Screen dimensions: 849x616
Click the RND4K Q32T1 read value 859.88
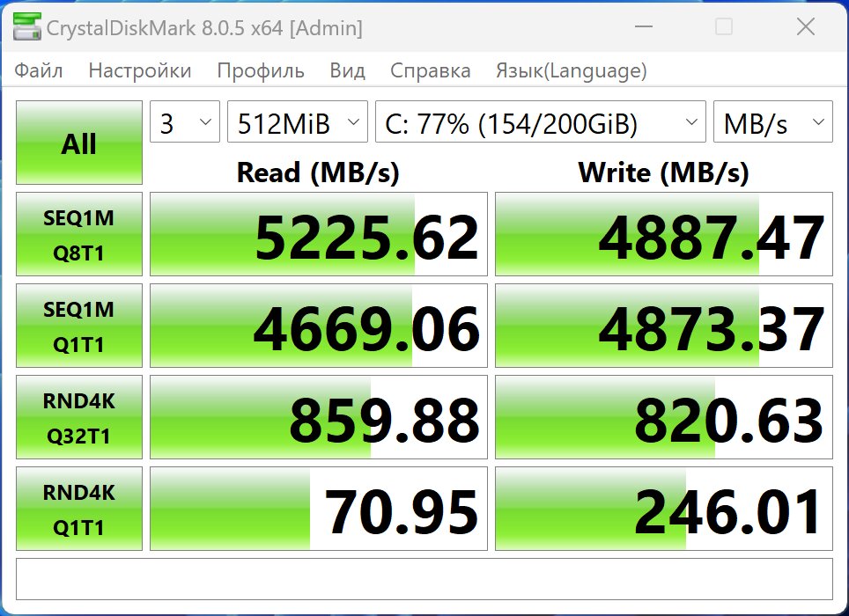coord(319,417)
